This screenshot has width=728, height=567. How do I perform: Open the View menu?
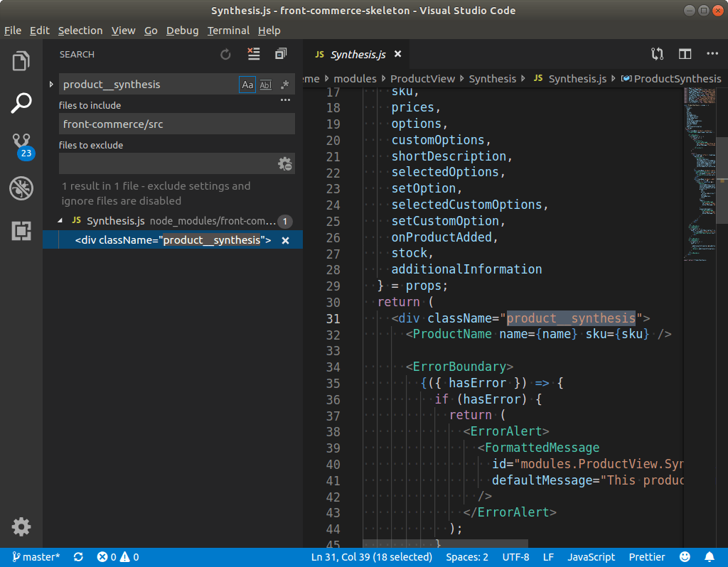(123, 31)
